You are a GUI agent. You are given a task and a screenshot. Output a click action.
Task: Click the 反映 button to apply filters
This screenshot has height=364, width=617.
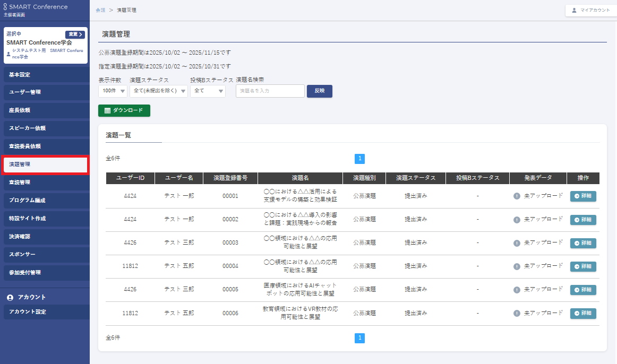tap(319, 91)
